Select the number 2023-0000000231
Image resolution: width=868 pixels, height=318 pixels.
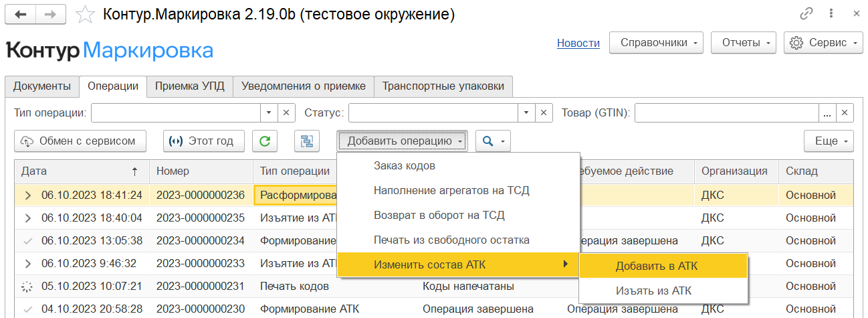201,287
